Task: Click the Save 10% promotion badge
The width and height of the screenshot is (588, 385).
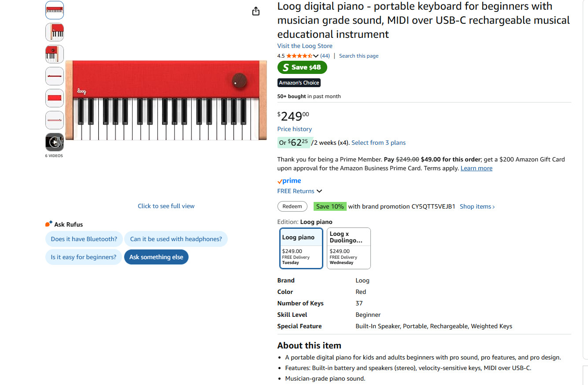Action: coord(330,206)
